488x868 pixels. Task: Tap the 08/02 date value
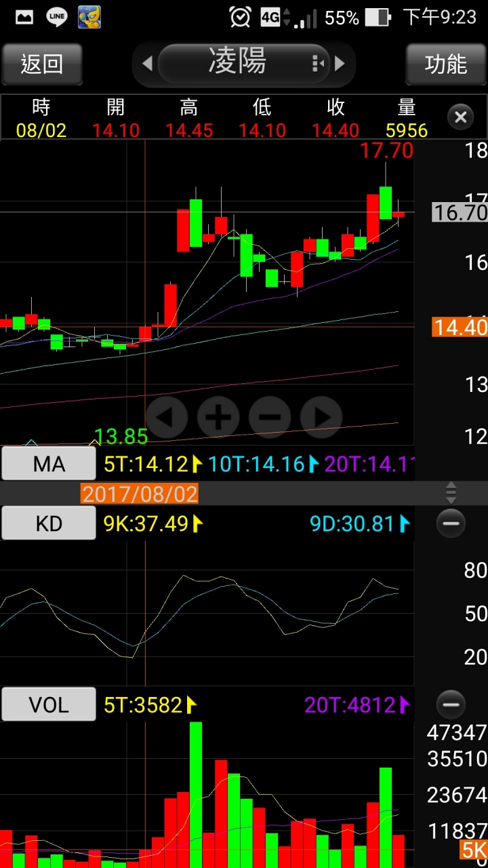[41, 130]
